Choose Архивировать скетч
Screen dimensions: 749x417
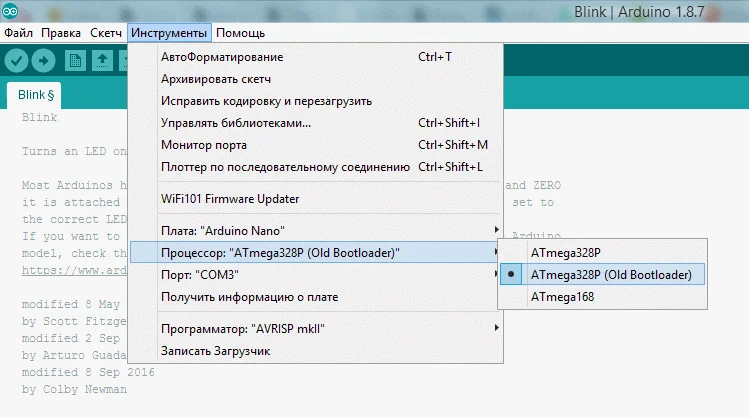[316, 79]
